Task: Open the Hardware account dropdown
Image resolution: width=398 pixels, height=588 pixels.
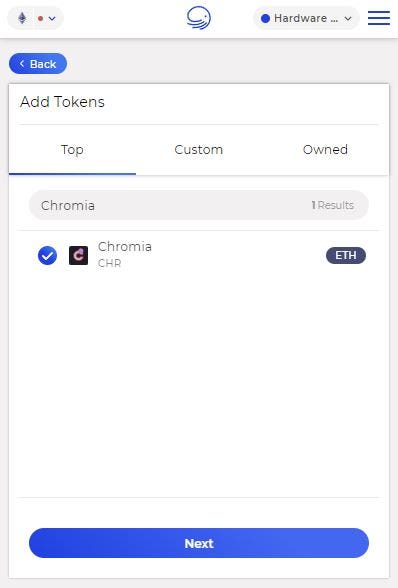Action: pyautogui.click(x=306, y=18)
